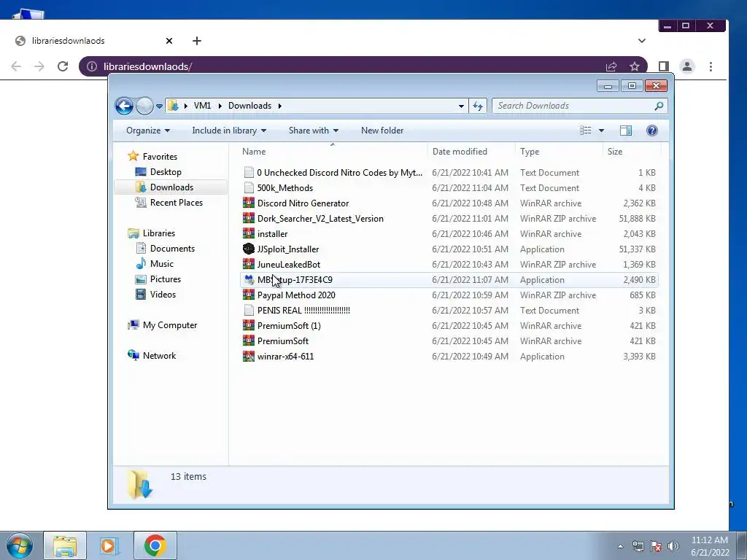Click the Explorer back arrow button
Screen dimensions: 747x560
point(124,106)
